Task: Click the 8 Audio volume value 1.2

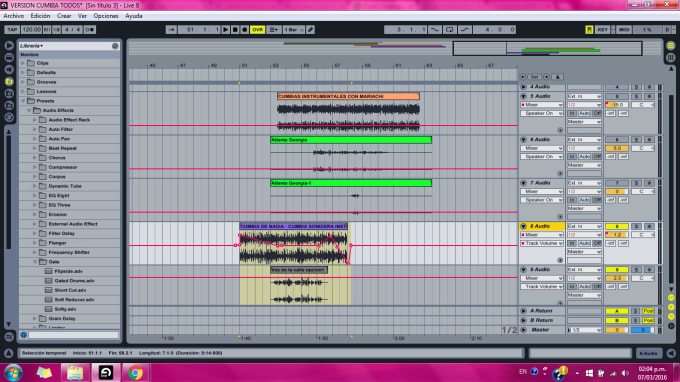Action: [x=617, y=235]
